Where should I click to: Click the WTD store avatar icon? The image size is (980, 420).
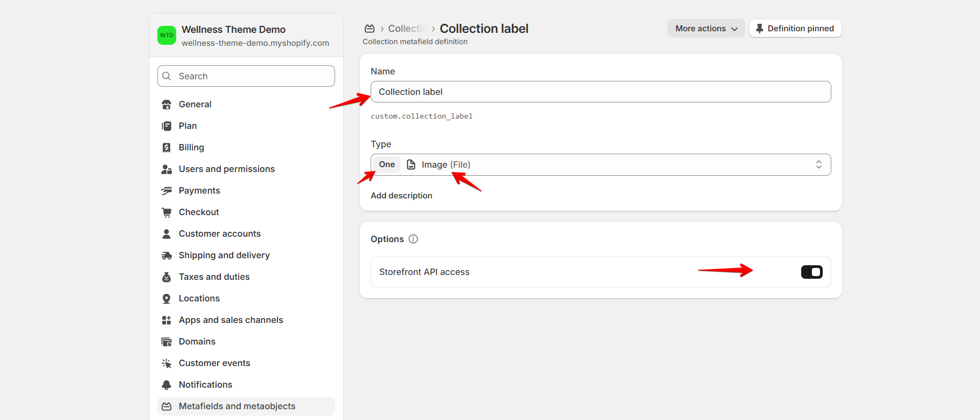pyautogui.click(x=166, y=35)
